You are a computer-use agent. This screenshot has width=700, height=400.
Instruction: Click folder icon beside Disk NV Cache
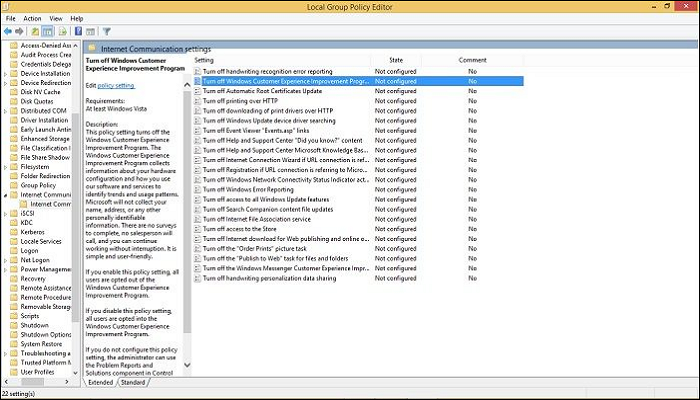14,92
